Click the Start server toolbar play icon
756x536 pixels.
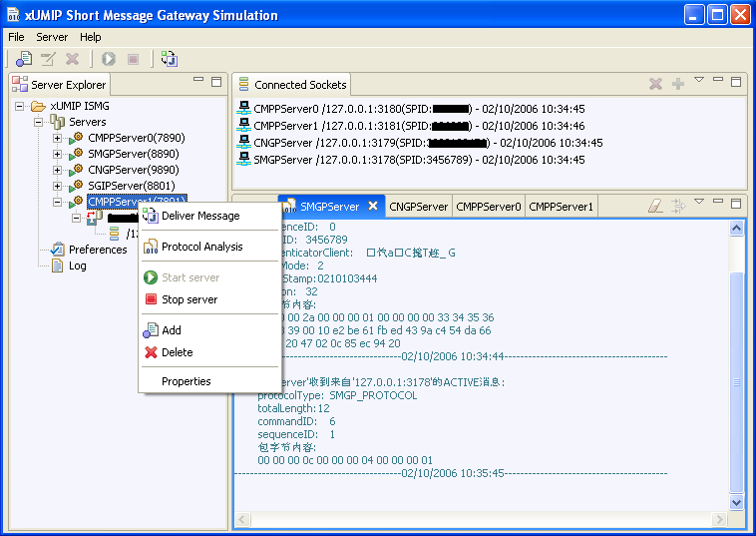pyautogui.click(x=109, y=59)
